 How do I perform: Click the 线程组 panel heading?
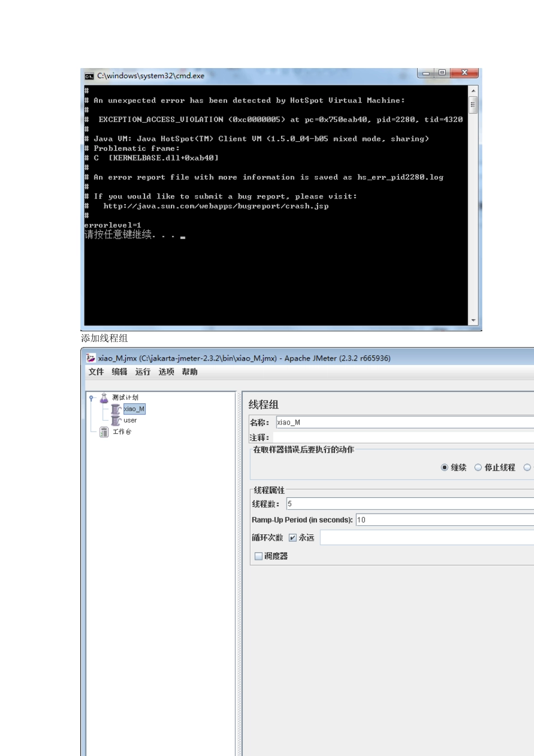tap(264, 404)
